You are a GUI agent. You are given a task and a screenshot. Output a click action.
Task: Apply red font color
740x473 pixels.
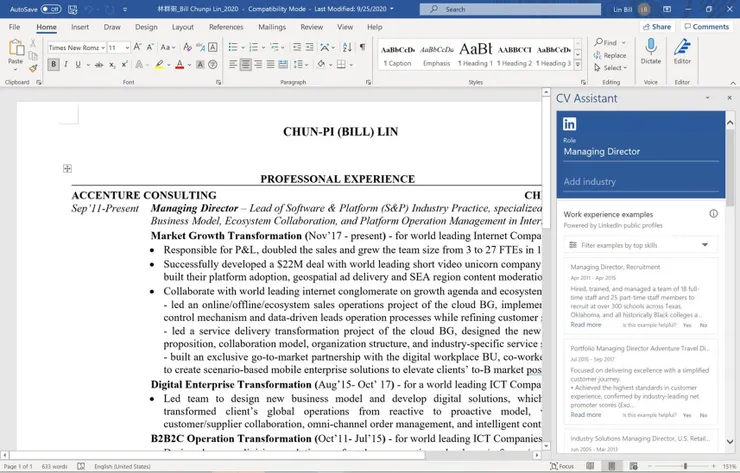[179, 65]
